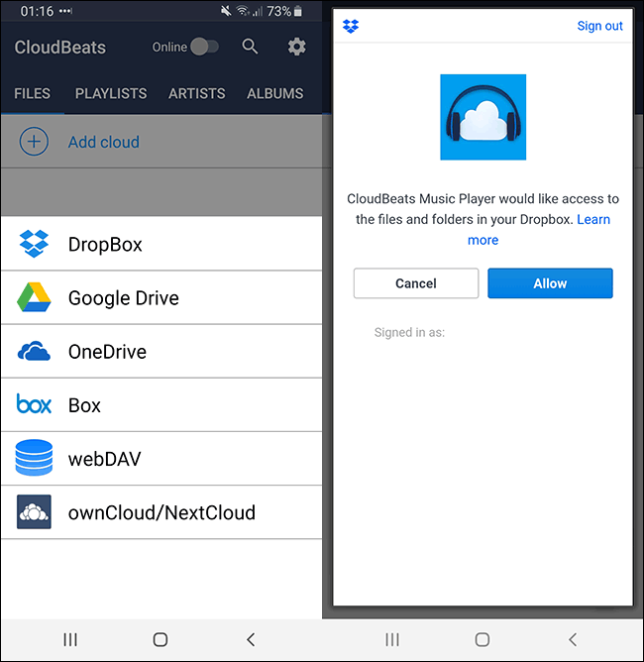Viewport: 644px width, 662px height.
Task: Tap the CloudBeats app title
Action: click(x=59, y=48)
